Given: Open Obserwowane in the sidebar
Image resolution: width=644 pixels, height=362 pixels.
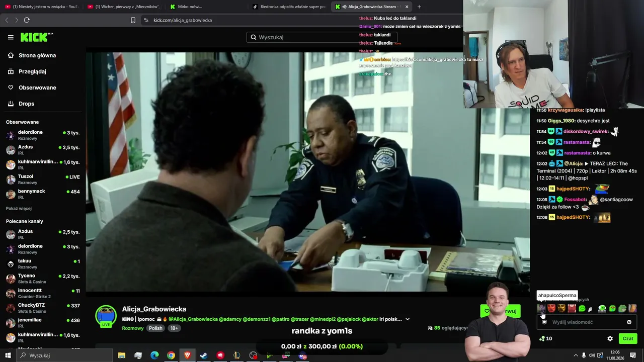Looking at the screenshot, I should [x=37, y=87].
